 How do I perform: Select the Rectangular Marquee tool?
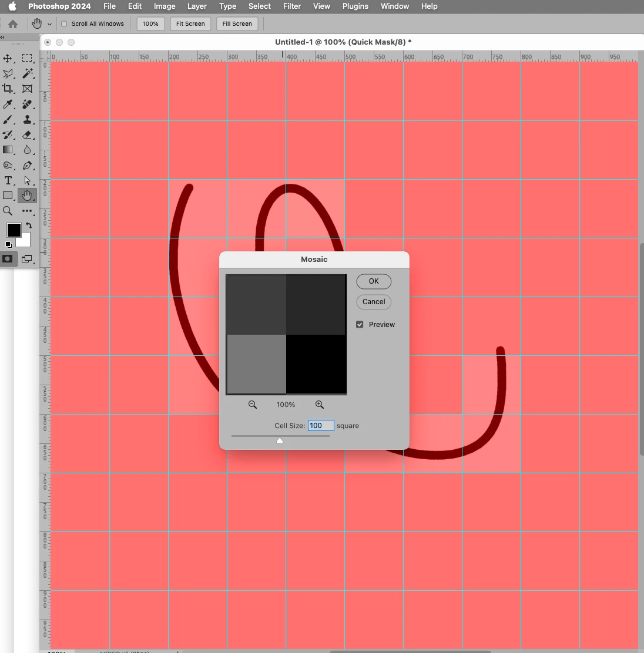pyautogui.click(x=27, y=58)
